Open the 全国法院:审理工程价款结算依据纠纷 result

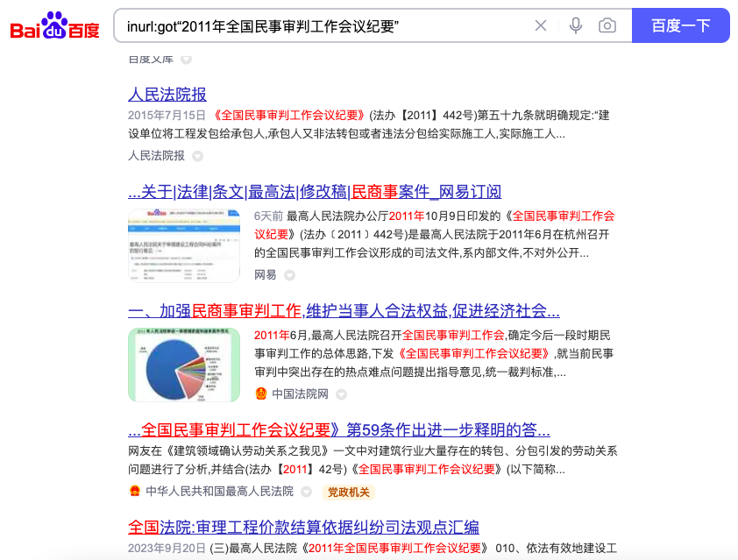302,528
